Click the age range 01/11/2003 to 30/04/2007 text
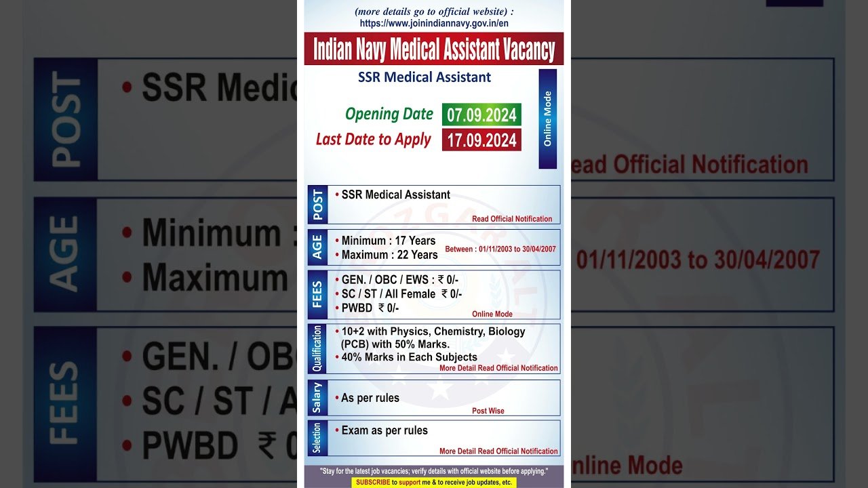 pos(500,249)
